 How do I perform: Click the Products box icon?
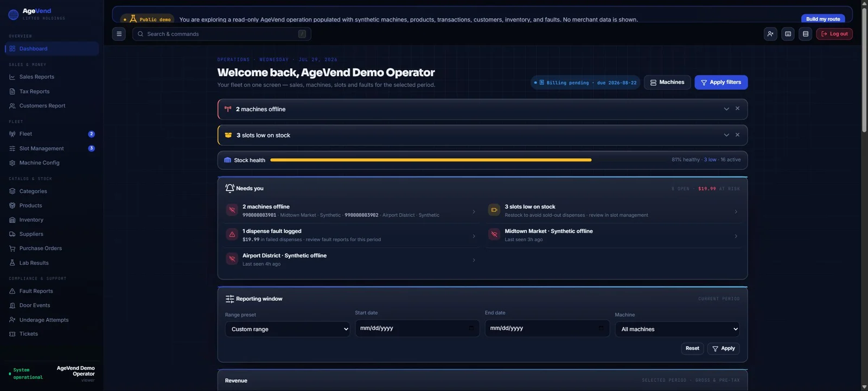coord(12,205)
